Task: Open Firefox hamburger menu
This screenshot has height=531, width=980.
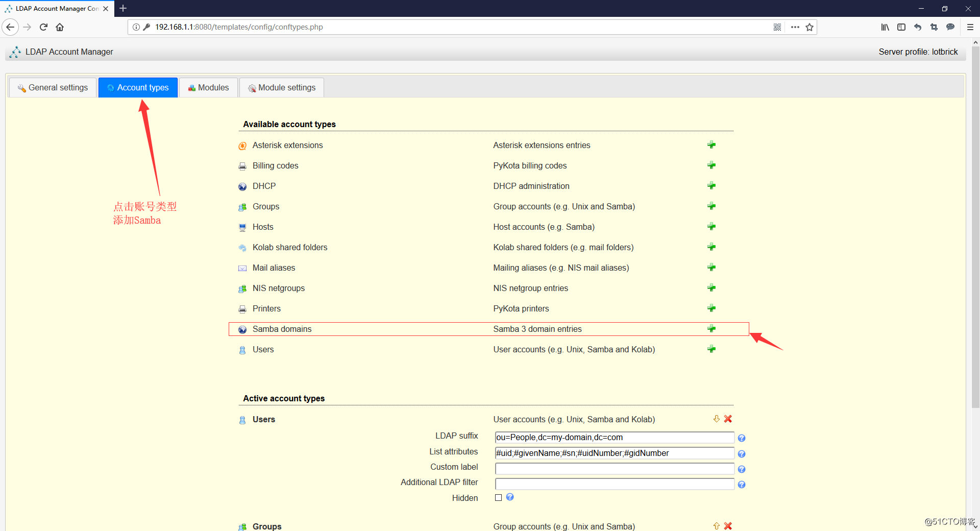Action: pos(970,27)
